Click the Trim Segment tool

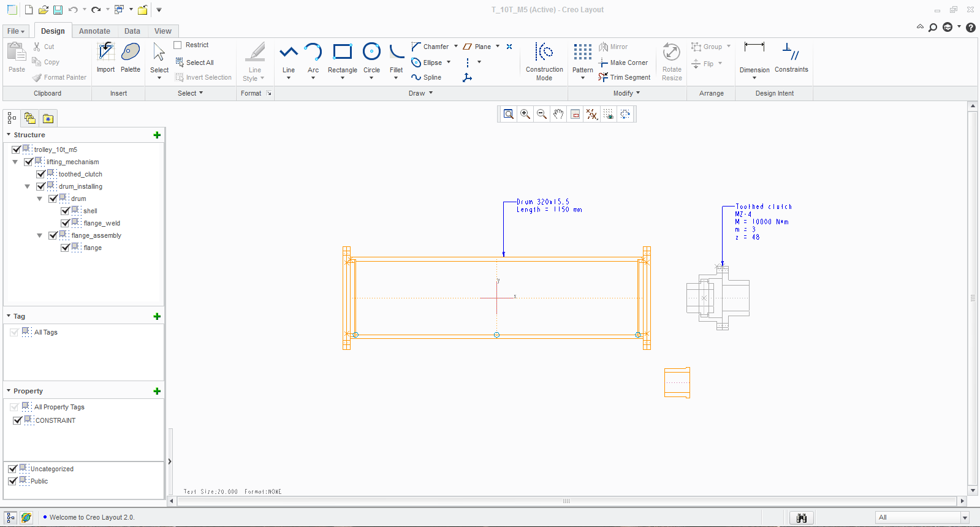click(x=625, y=77)
